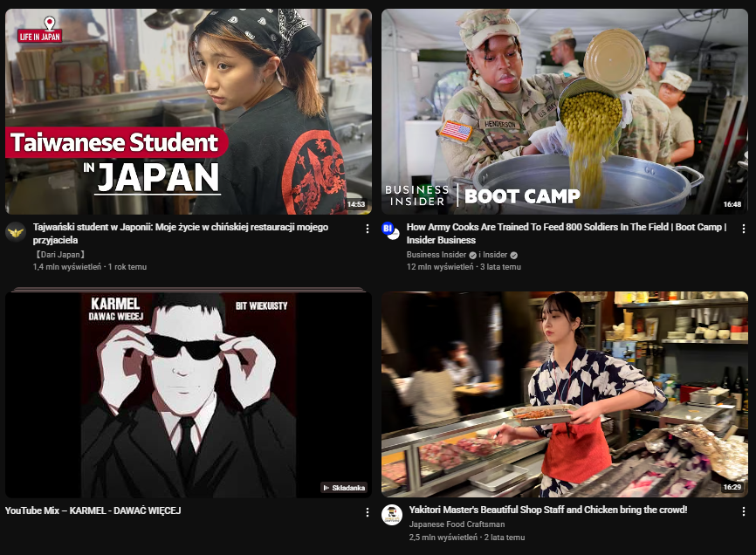Open the 'Business Insider' channel name link
The height and width of the screenshot is (555, 756).
(x=436, y=255)
